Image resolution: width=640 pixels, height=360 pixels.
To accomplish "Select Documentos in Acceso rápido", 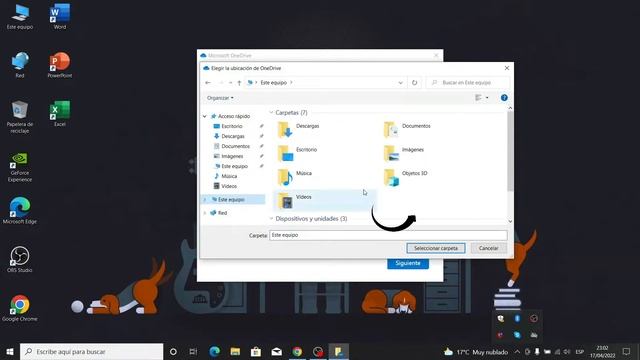I will (235, 146).
